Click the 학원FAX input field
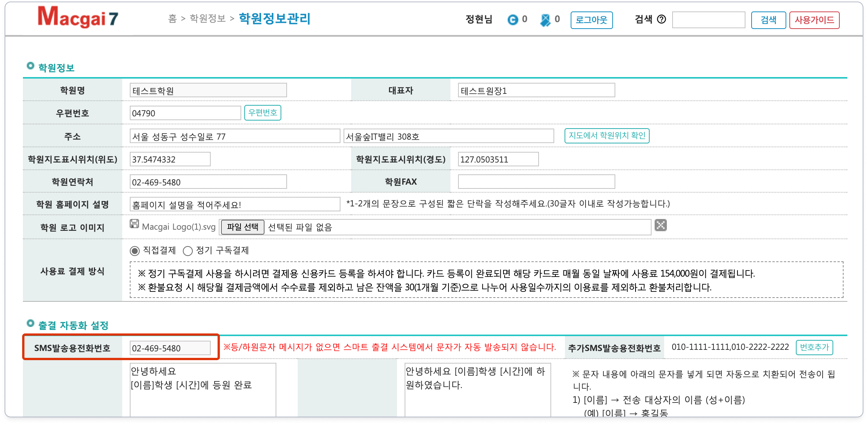Image resolution: width=868 pixels, height=425 pixels. click(x=536, y=182)
